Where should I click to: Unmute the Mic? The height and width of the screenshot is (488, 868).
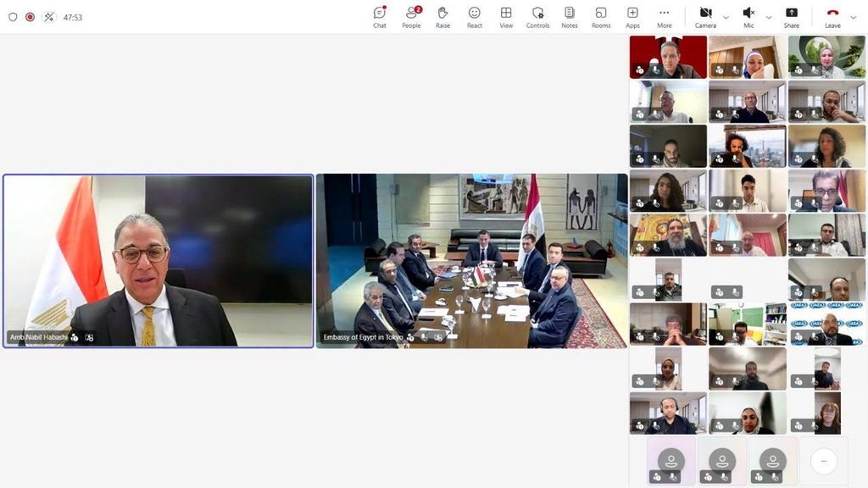point(748,17)
